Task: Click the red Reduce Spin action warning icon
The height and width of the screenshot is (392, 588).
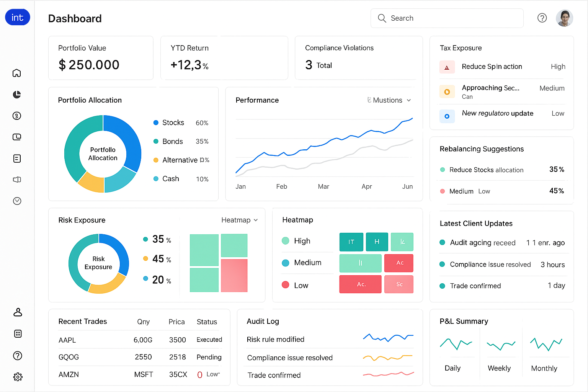Action: coord(447,67)
